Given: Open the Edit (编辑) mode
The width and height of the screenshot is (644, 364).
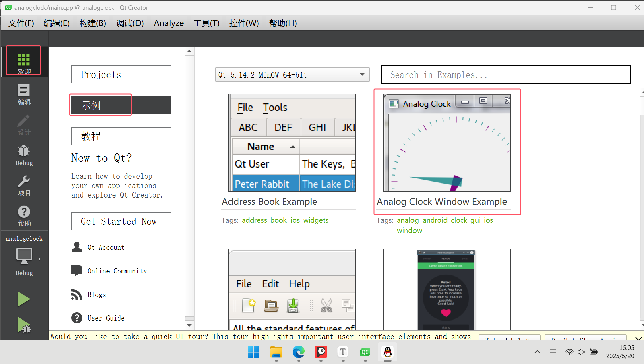Looking at the screenshot, I should [x=24, y=95].
